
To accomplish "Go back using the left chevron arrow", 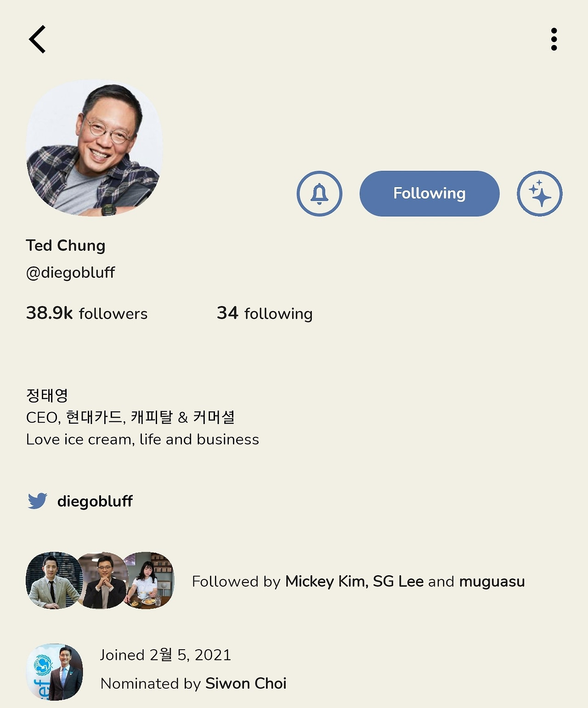I will [x=37, y=40].
